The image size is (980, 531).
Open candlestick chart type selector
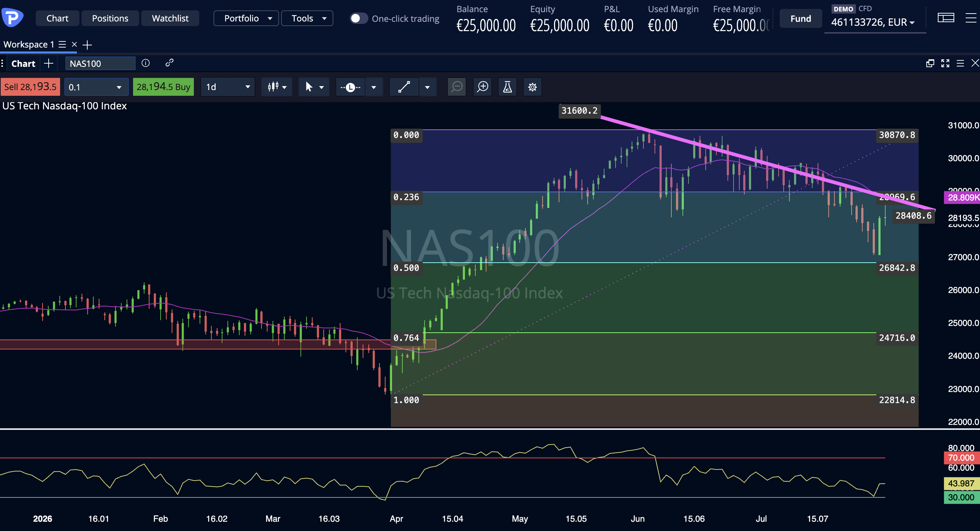point(277,87)
